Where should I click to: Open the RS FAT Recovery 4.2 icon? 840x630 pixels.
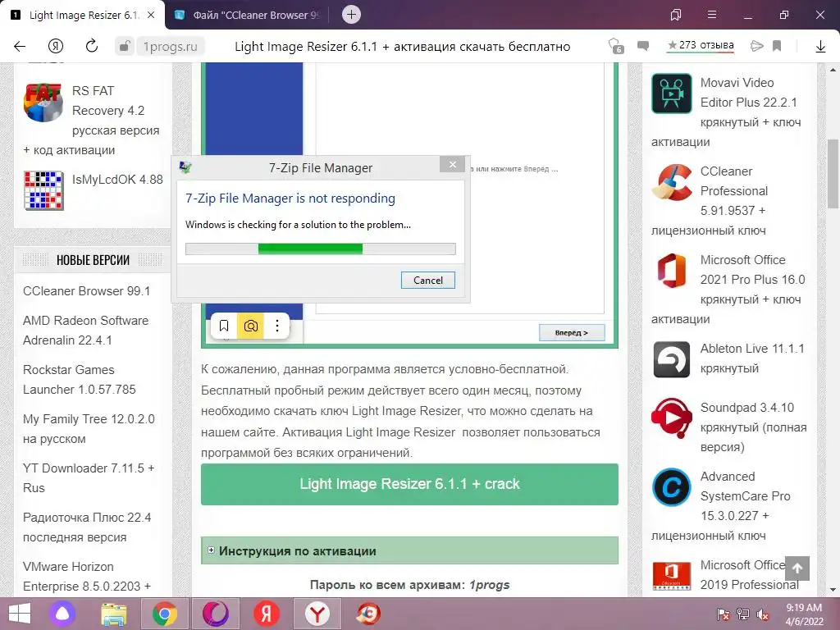pyautogui.click(x=43, y=103)
